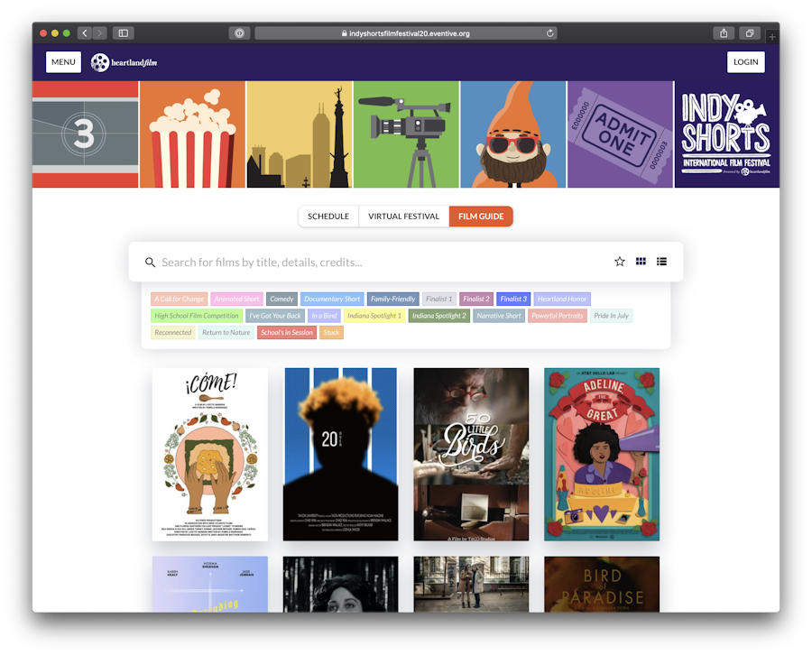Click the Safari share icon
The height and width of the screenshot is (655, 812).
pos(724,32)
